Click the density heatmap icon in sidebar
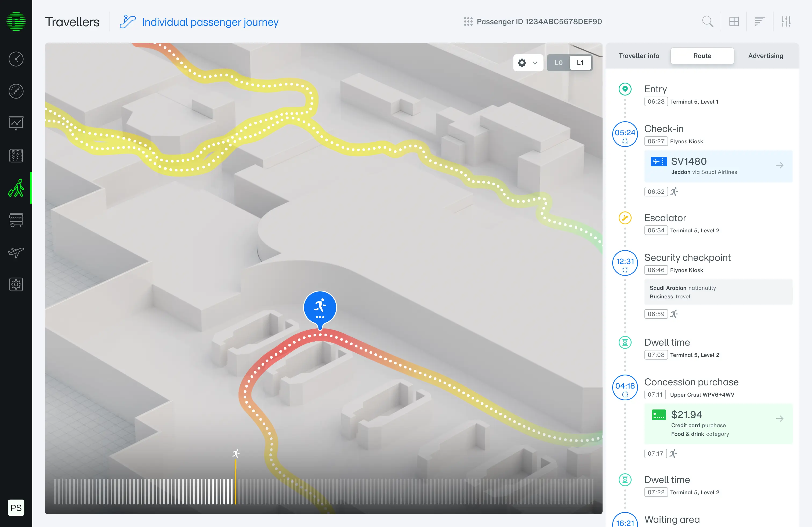Image resolution: width=812 pixels, height=527 pixels. (x=16, y=155)
